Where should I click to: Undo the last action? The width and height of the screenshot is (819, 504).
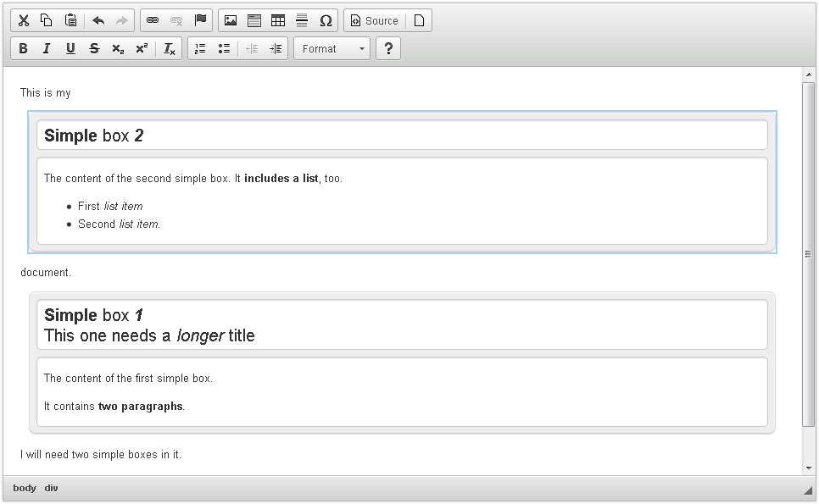tap(98, 20)
